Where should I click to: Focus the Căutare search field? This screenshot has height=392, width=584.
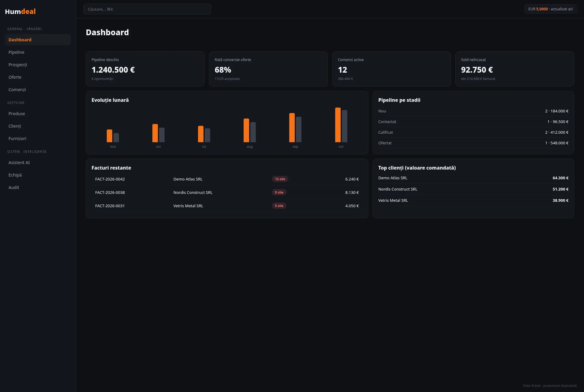[147, 9]
